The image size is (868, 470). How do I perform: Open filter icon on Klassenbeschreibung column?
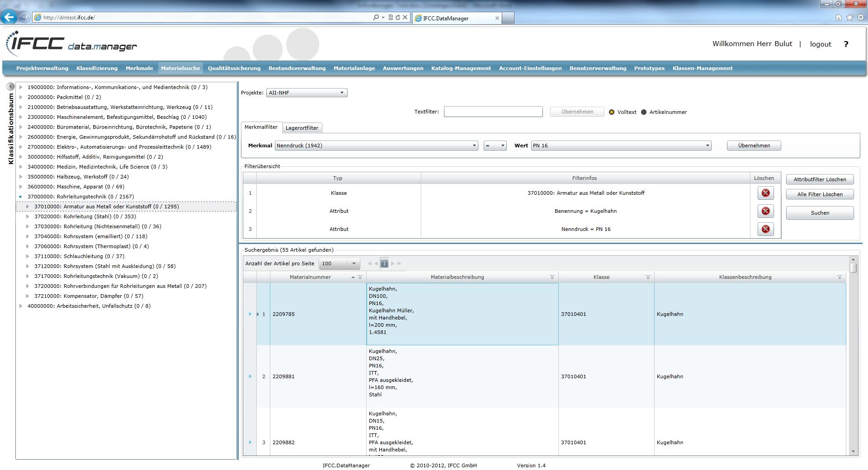point(840,277)
